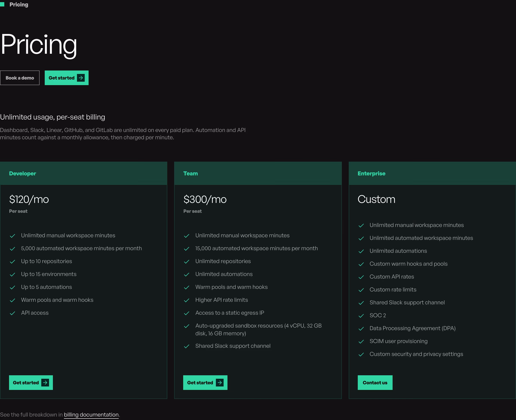Click the checkmark beside API access
The width and height of the screenshot is (516, 420).
coord(12,313)
